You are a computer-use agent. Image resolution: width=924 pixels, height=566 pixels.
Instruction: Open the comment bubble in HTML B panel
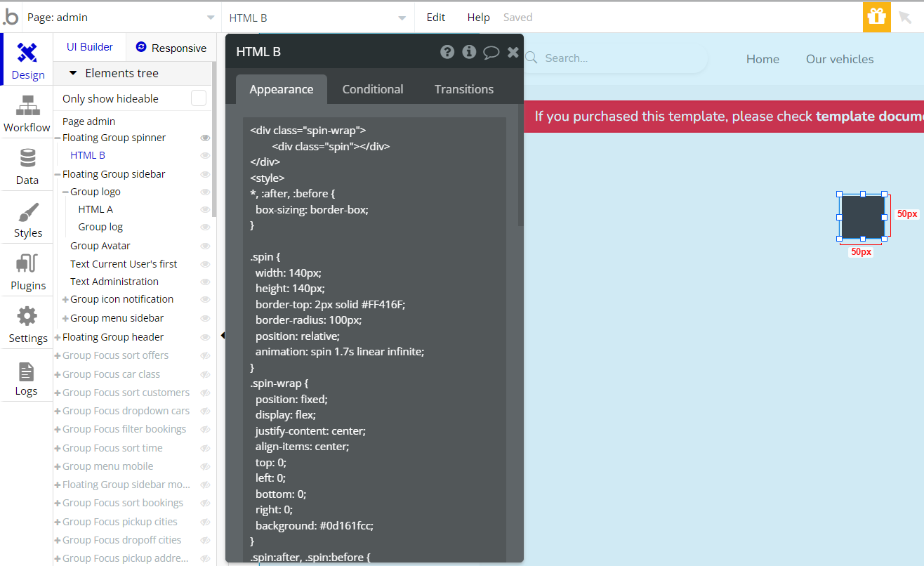coord(491,52)
